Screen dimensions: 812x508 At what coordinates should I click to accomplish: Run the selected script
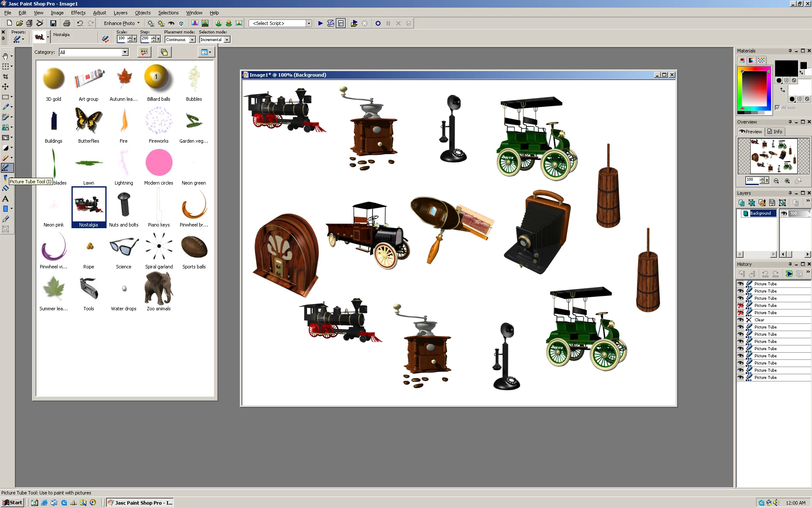click(320, 23)
